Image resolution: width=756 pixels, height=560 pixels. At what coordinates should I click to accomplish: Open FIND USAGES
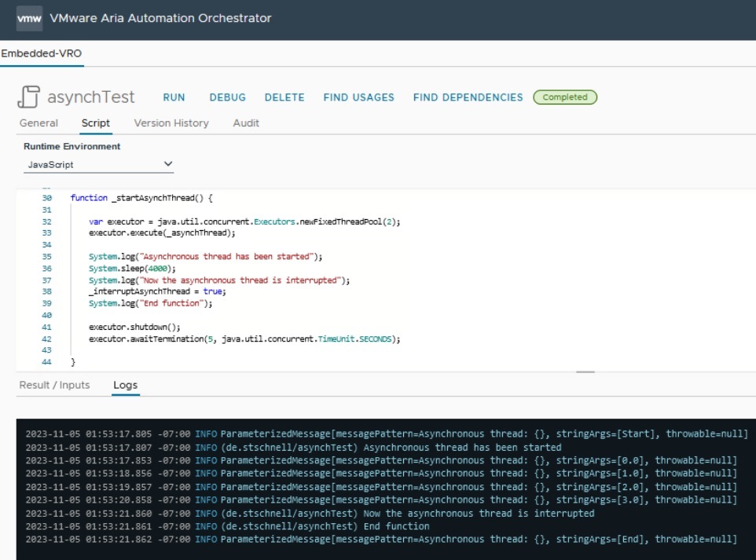point(358,97)
